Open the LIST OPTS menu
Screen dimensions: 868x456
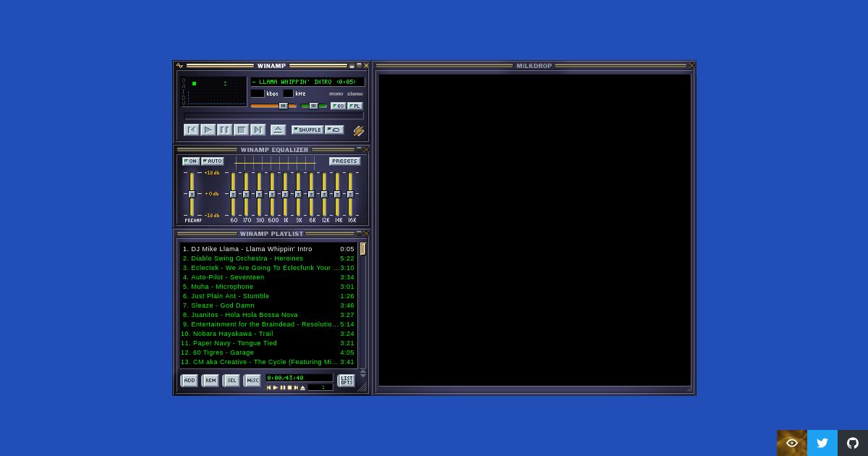pyautogui.click(x=347, y=381)
